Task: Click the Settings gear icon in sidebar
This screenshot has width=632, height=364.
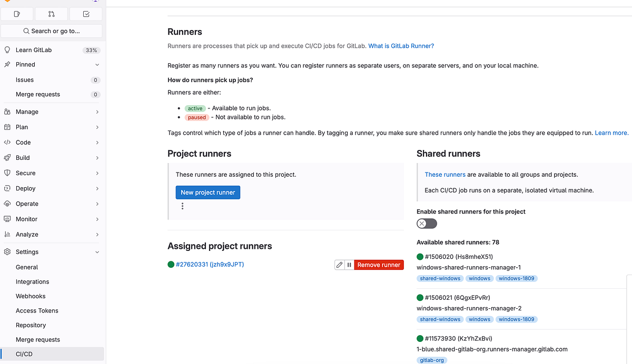Action: click(6, 251)
